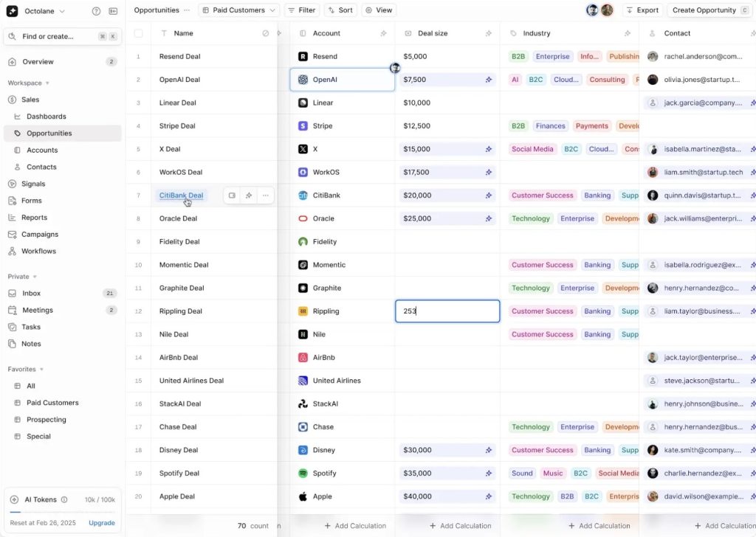The width and height of the screenshot is (756, 537).
Task: Click the AirBnb company logo icon
Action: coord(303,358)
